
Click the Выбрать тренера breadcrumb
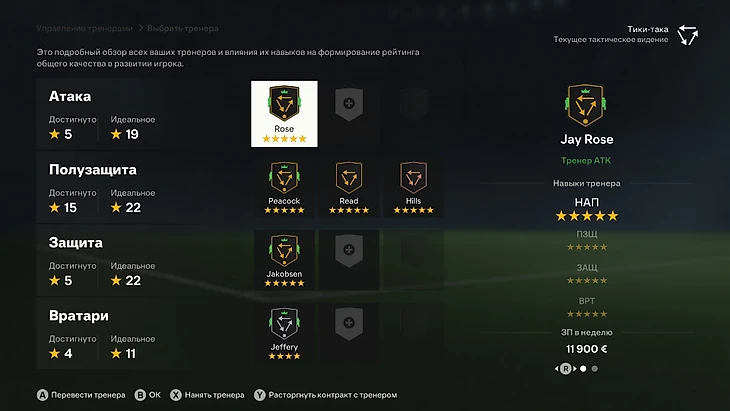coord(182,28)
